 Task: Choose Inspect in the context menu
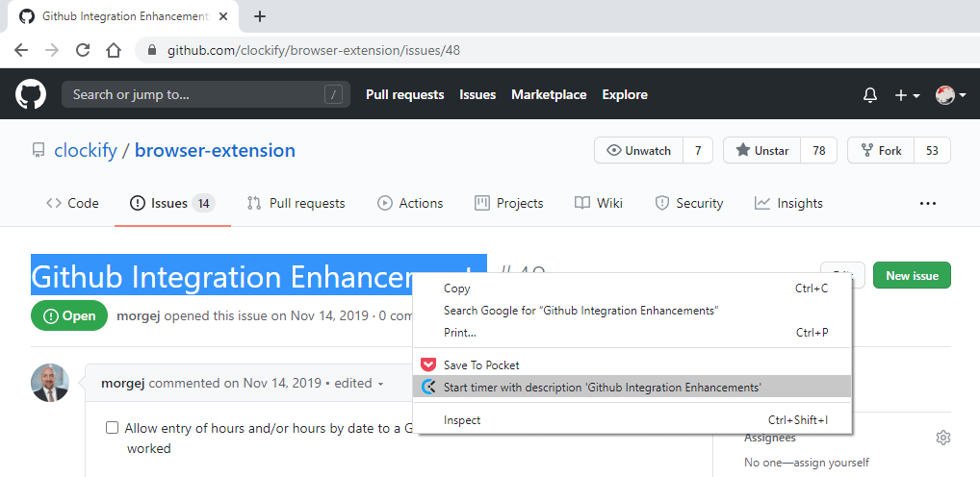tap(632, 420)
